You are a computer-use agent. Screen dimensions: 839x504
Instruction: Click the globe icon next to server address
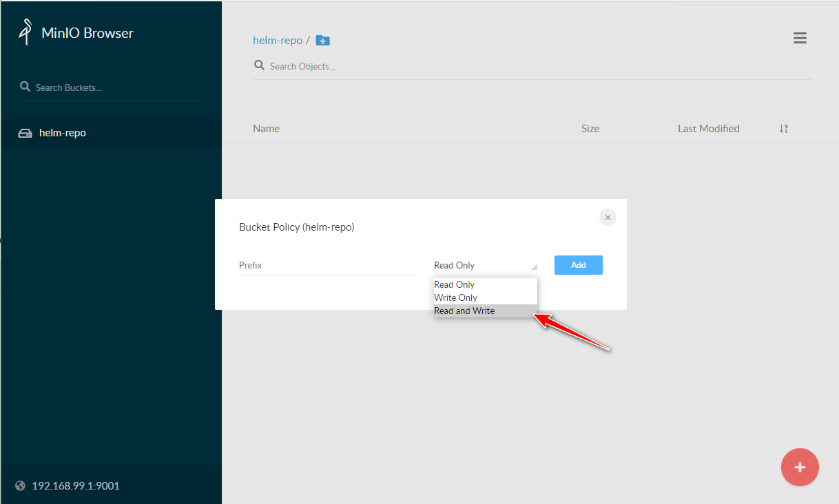pyautogui.click(x=21, y=486)
